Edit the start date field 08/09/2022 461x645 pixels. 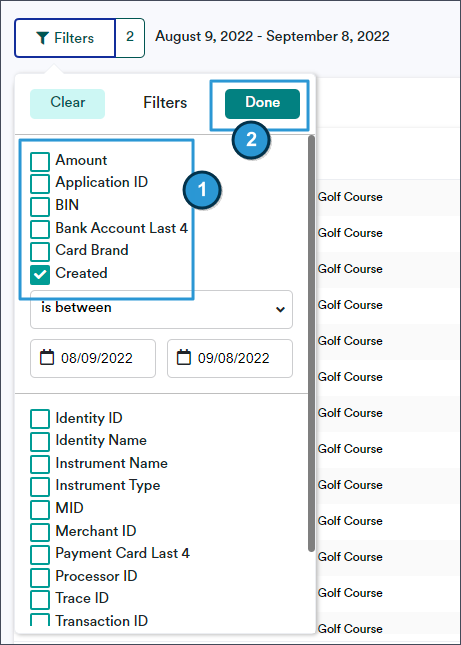point(93,358)
